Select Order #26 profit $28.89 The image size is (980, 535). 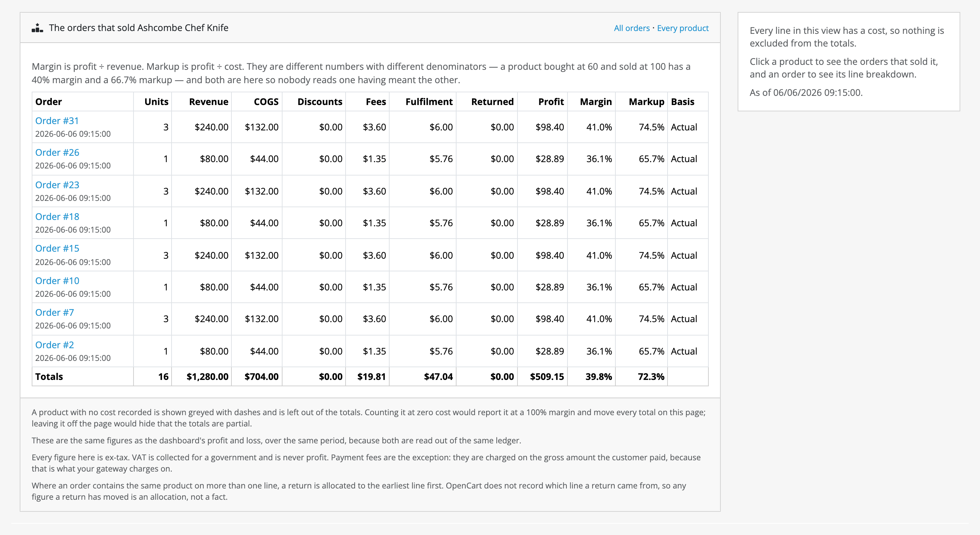tap(549, 159)
